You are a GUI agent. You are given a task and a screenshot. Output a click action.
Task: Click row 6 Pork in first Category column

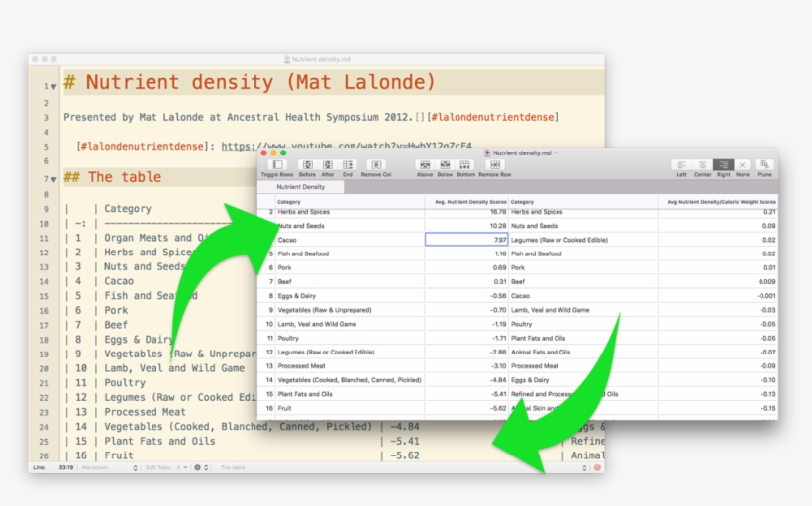tap(351, 267)
